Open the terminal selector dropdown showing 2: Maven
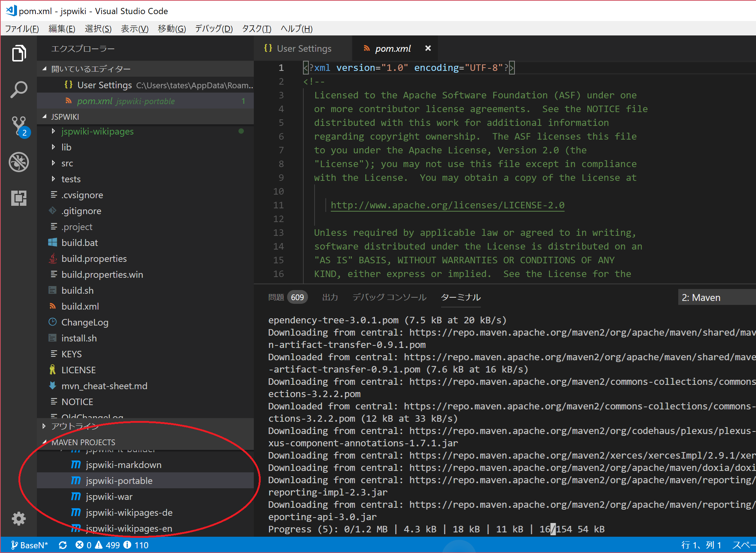The height and width of the screenshot is (553, 756). point(717,297)
